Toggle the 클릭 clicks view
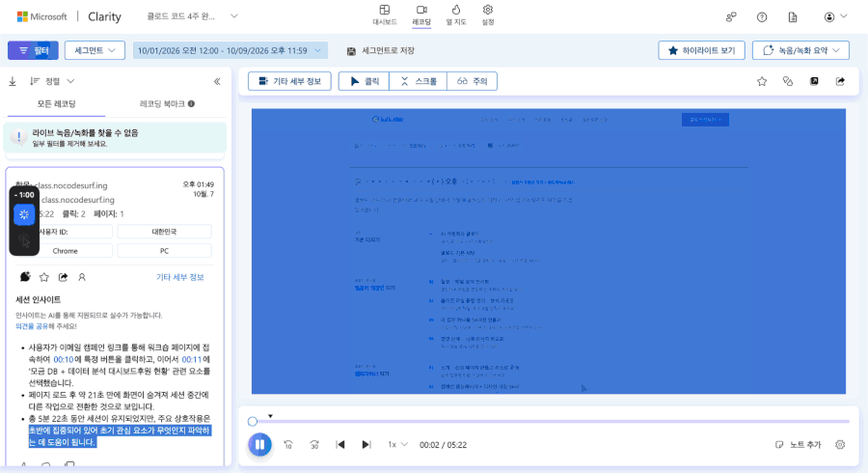The width and height of the screenshot is (868, 473). 365,81
